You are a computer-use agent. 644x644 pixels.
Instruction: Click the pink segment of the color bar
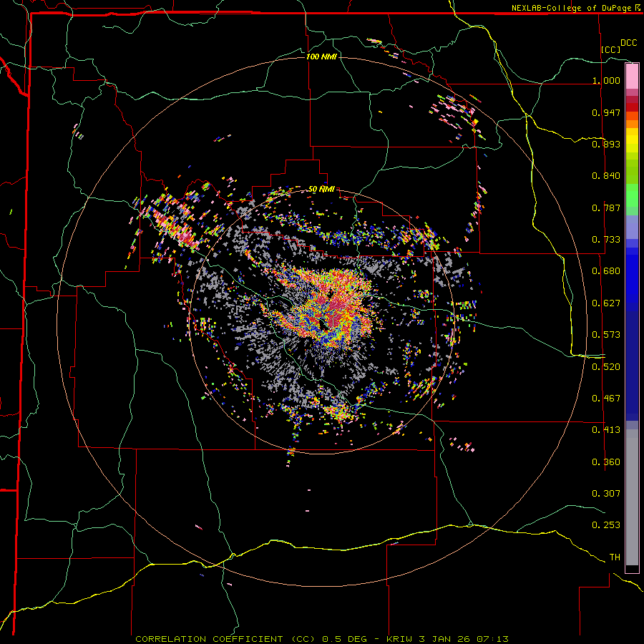pyautogui.click(x=632, y=77)
